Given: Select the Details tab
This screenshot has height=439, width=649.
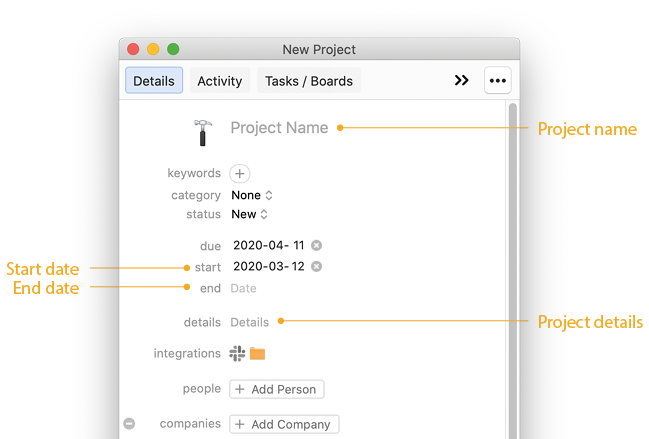Looking at the screenshot, I should (154, 80).
